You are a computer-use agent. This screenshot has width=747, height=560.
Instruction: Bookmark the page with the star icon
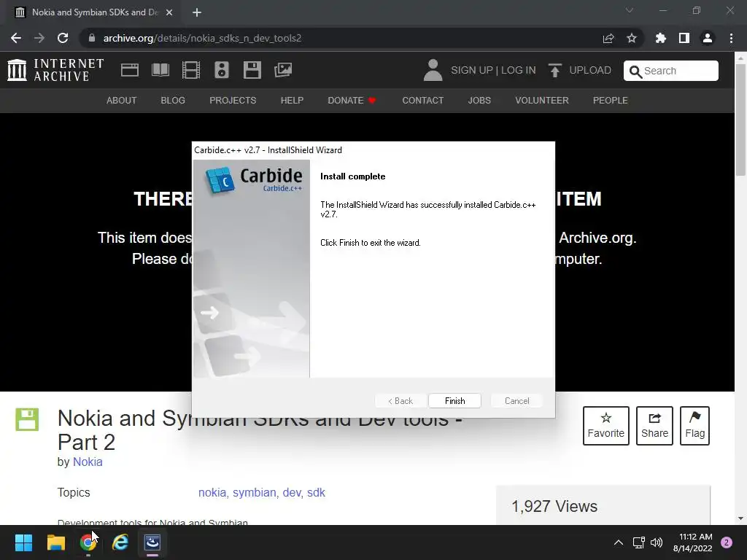(632, 38)
